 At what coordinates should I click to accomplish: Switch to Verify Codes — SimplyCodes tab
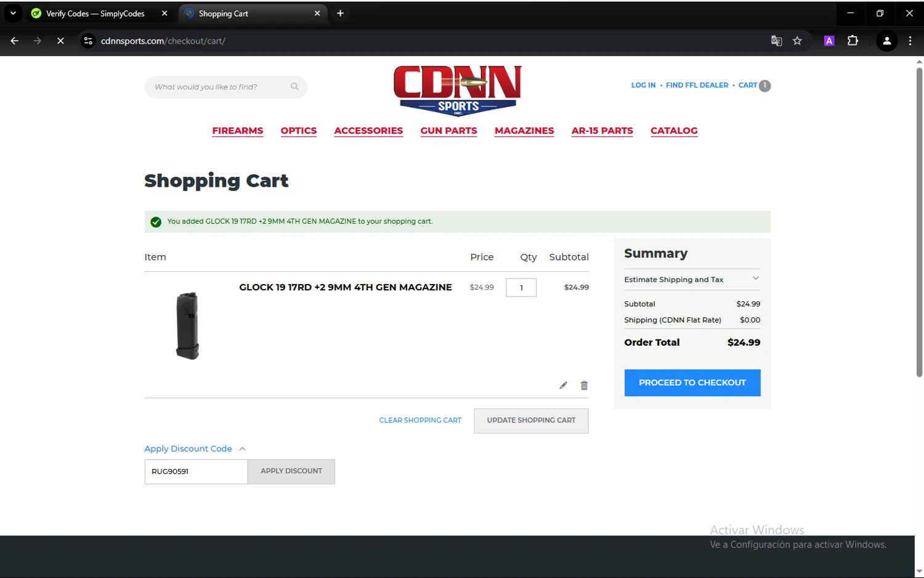[99, 14]
